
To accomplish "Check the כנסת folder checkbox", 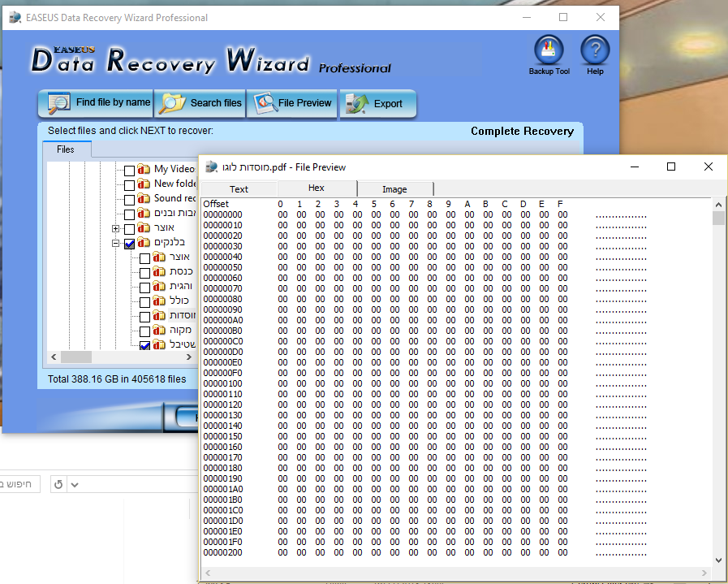I will pos(144,273).
